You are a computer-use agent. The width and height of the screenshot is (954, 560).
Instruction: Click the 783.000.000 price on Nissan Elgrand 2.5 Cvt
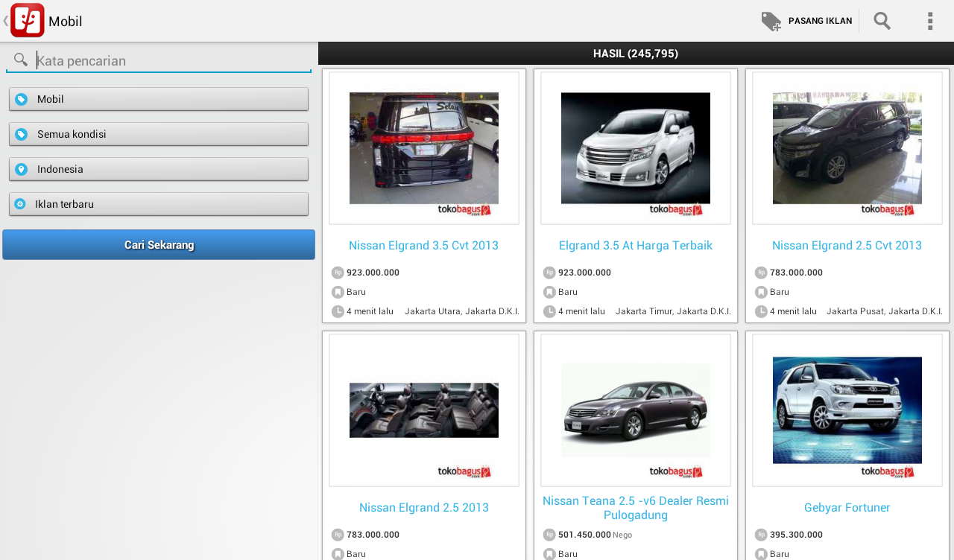click(x=796, y=273)
